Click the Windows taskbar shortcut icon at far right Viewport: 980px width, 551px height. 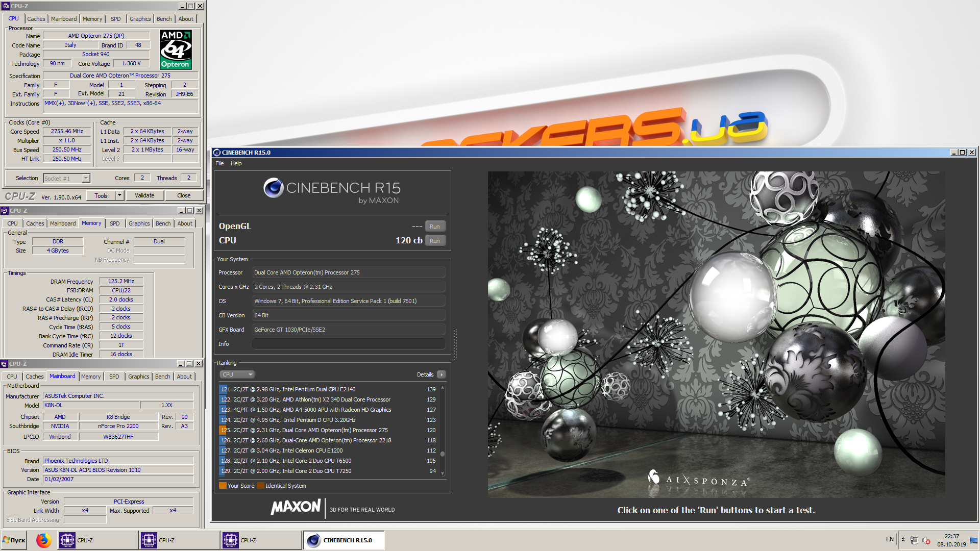(974, 540)
